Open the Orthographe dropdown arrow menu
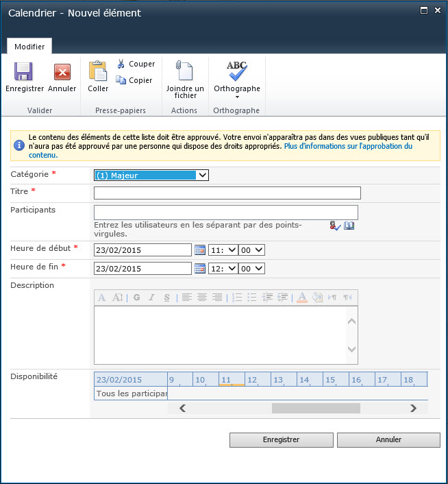 [237, 97]
